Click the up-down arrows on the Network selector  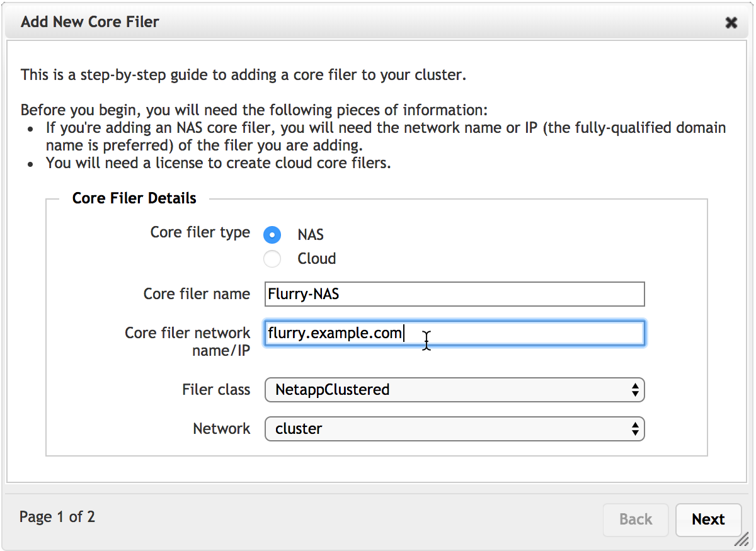(635, 429)
